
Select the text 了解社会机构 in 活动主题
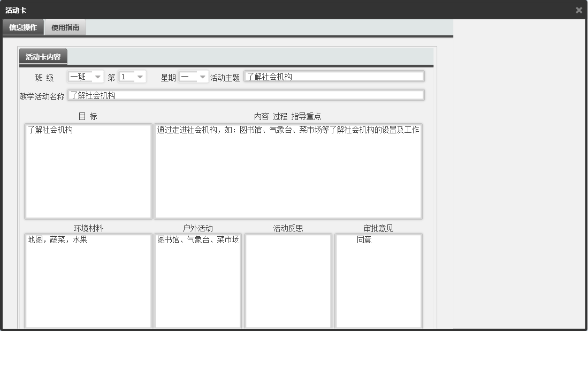(266, 76)
